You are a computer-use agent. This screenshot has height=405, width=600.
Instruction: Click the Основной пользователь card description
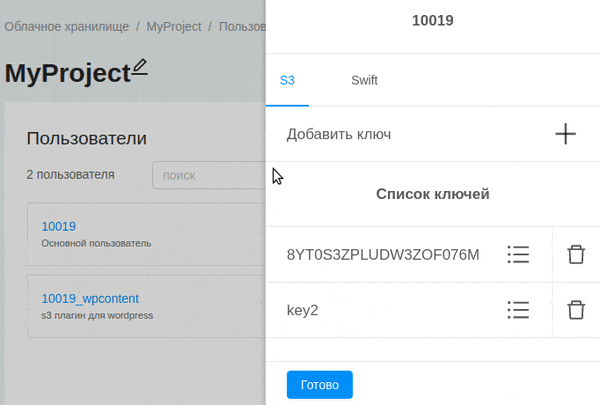click(96, 243)
